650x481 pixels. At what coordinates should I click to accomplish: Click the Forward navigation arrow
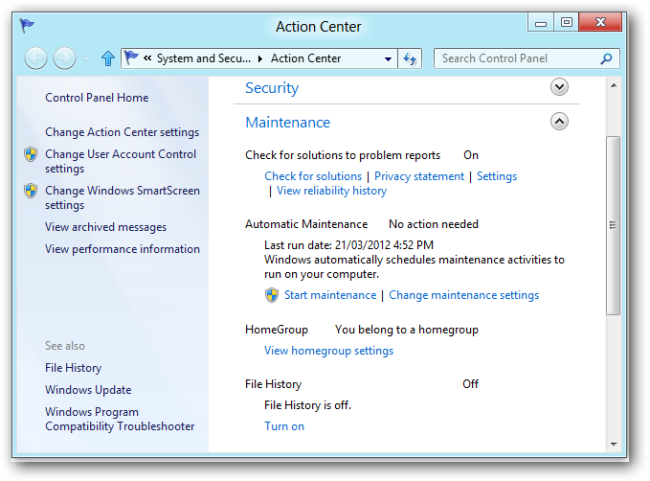pos(65,58)
